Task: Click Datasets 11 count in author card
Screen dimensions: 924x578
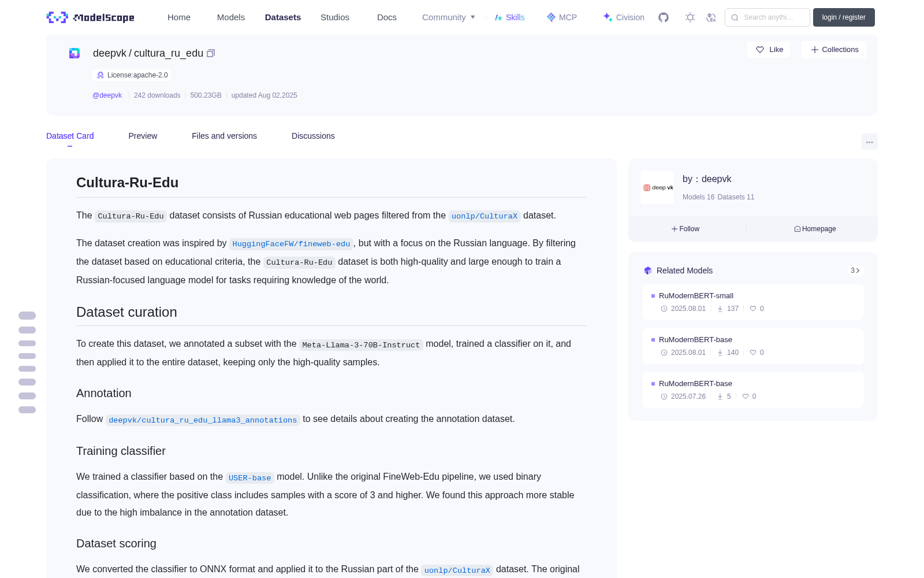Action: [736, 197]
